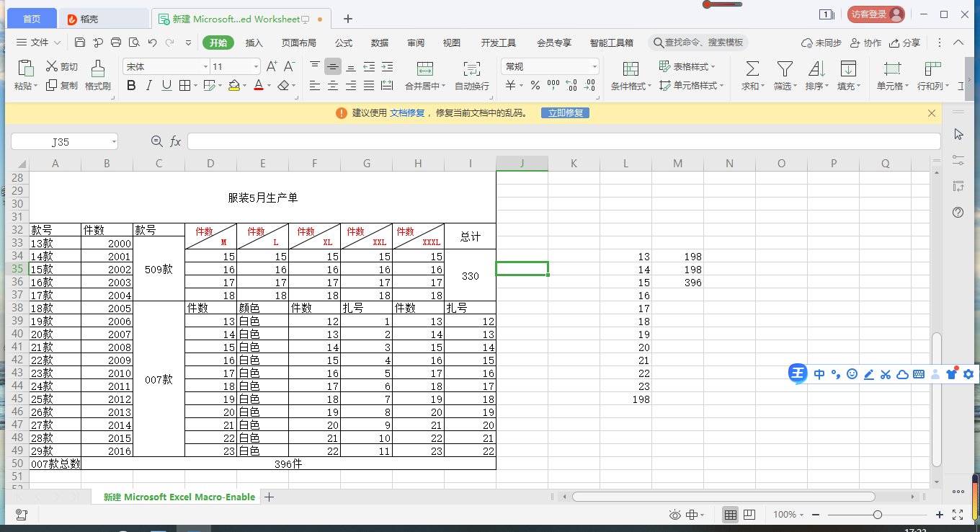The height and width of the screenshot is (532, 980).
Task: Click the Copy (复制) icon
Action: pos(52,85)
